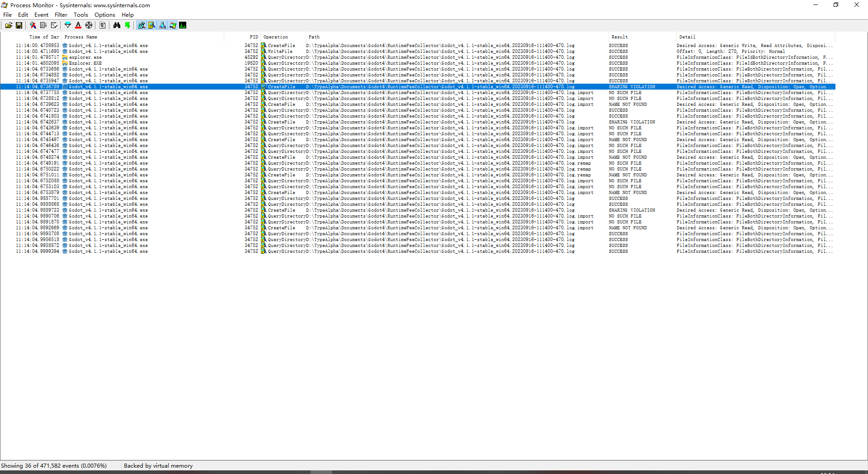
Task: Open the Filter dialog via funnel icon
Action: click(68, 25)
